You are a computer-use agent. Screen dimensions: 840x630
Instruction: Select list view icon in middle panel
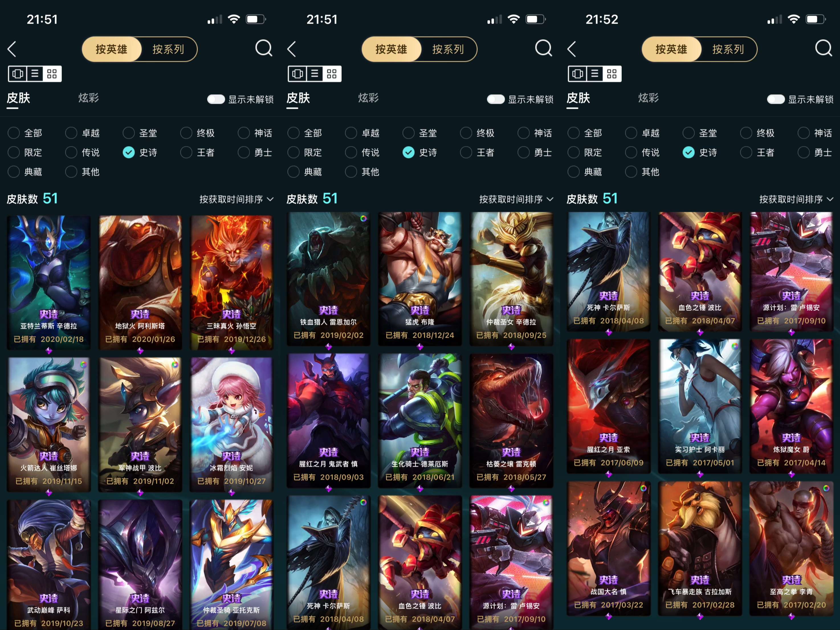pos(315,74)
